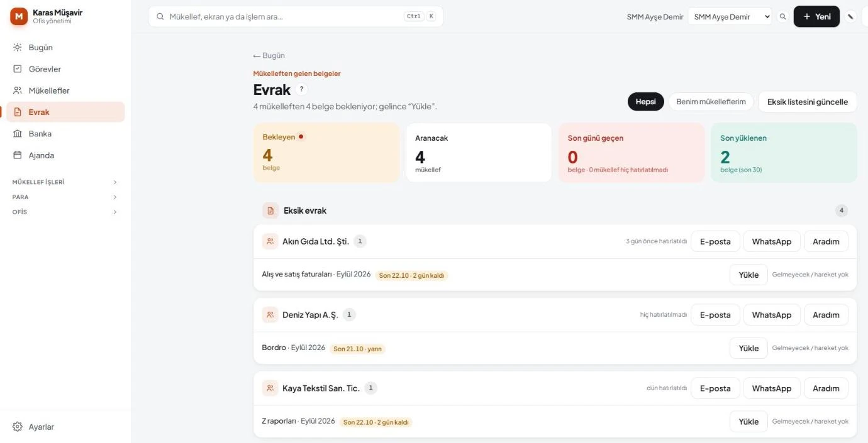The image size is (868, 443).
Task: Create new item with Yeni button
Action: click(816, 16)
